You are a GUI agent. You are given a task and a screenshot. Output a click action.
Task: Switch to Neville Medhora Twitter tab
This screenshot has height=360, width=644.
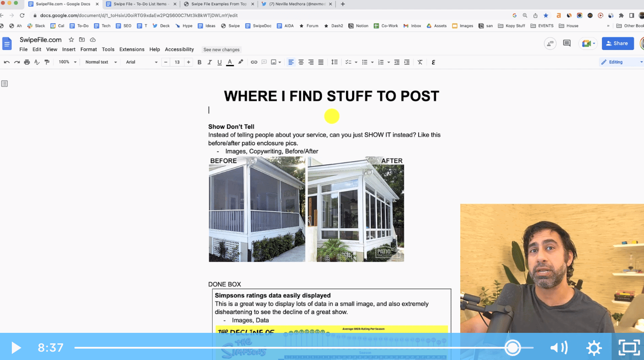(297, 4)
